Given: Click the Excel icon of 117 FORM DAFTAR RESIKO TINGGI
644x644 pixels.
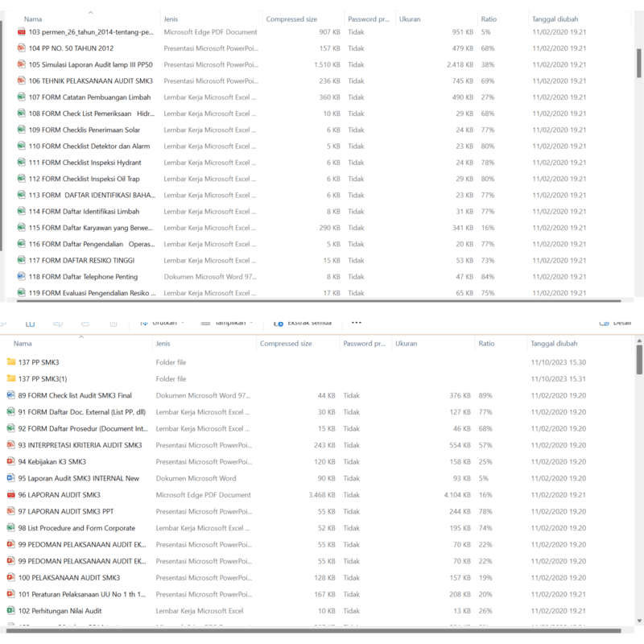Looking at the screenshot, I should point(22,260).
